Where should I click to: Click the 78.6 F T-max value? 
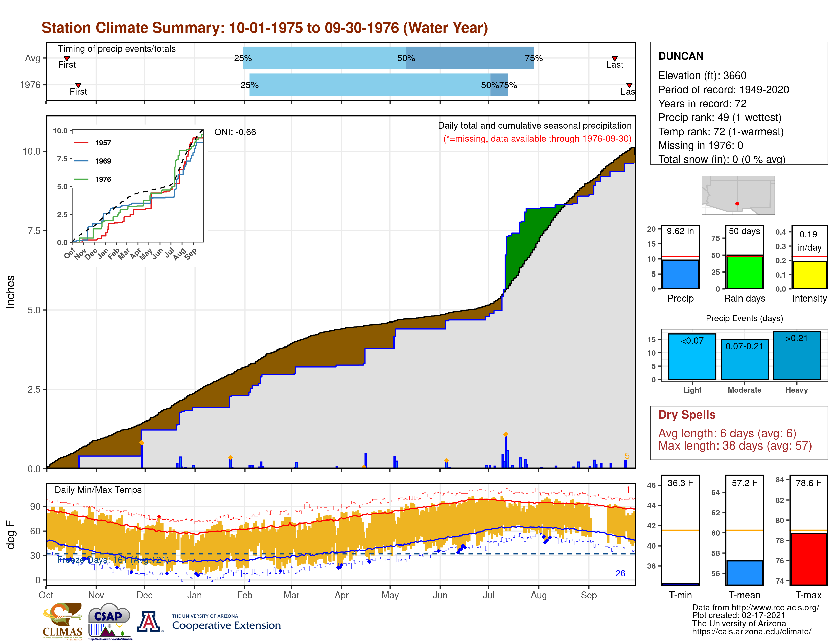(x=808, y=483)
